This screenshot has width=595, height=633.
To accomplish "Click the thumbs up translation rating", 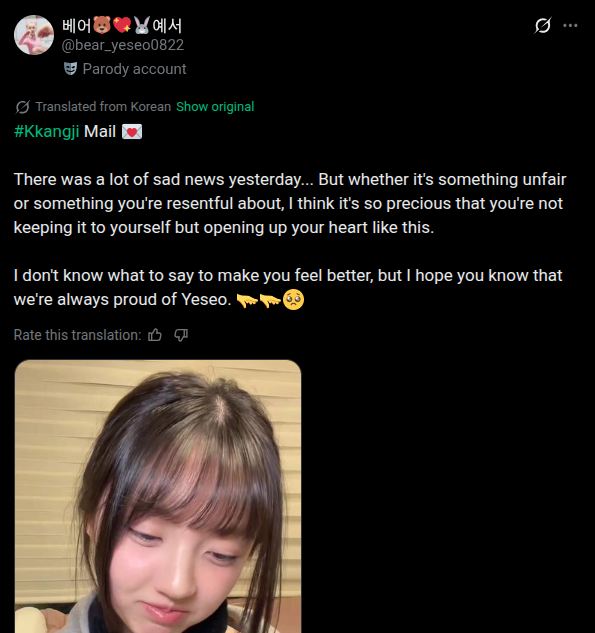I will [x=155, y=335].
